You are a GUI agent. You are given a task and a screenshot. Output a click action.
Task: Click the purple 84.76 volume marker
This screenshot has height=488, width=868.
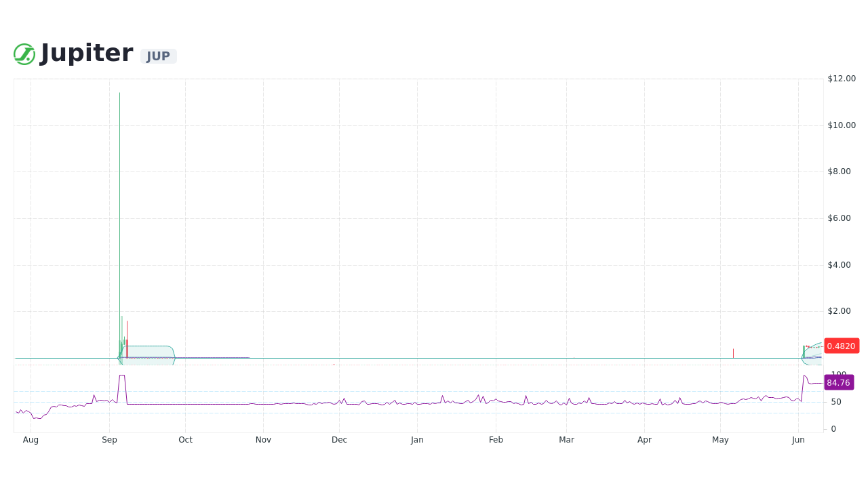pyautogui.click(x=839, y=382)
